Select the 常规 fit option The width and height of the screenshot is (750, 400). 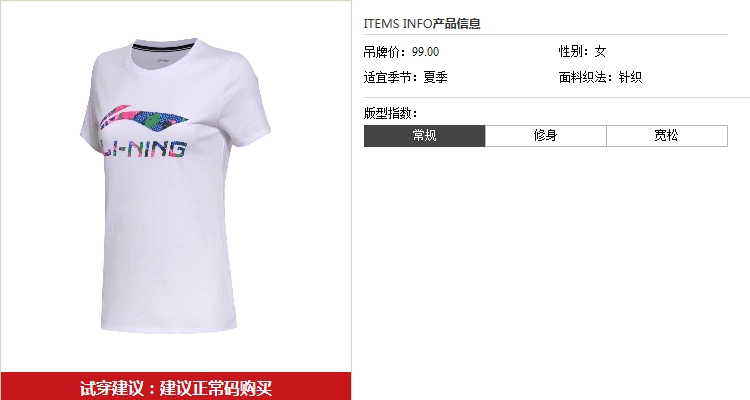[x=424, y=136]
